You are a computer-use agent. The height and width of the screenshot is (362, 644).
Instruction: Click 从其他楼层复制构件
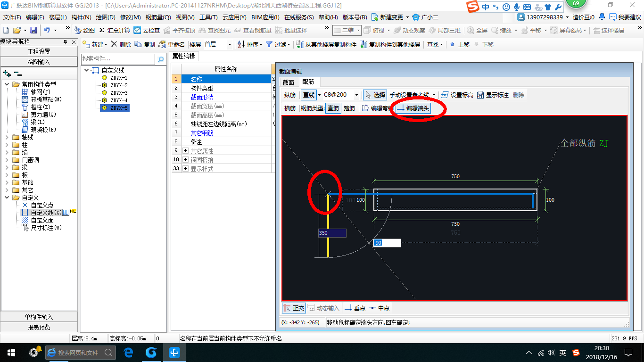pyautogui.click(x=326, y=44)
